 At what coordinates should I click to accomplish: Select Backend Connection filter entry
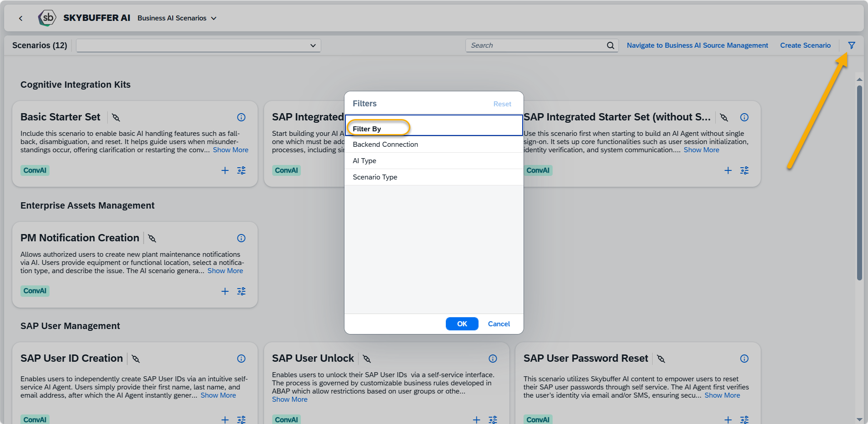point(434,145)
